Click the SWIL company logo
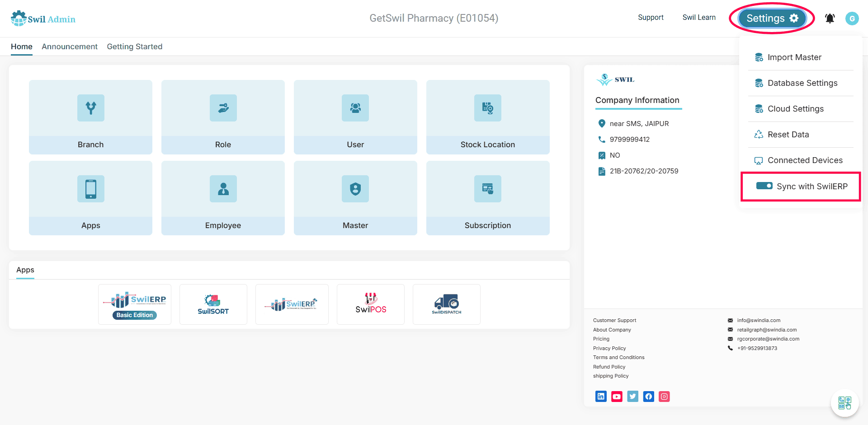Screen dimensions: 868x425 pyautogui.click(x=615, y=79)
